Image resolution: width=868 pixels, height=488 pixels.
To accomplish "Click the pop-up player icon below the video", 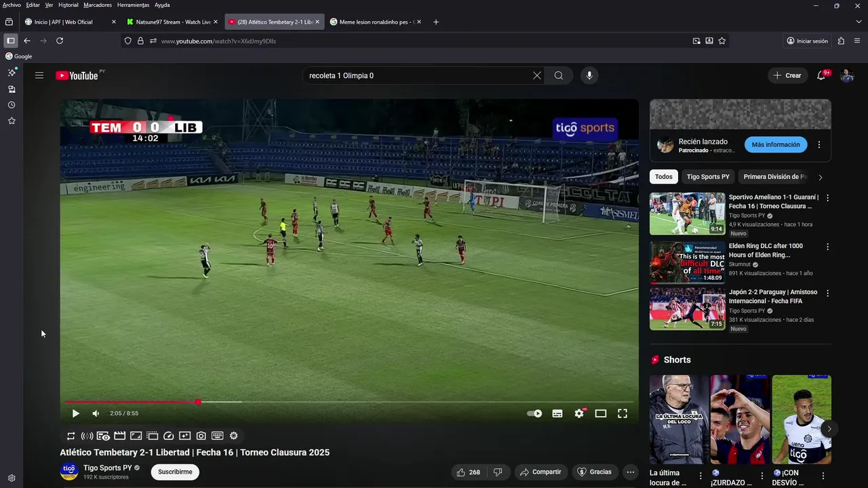I will [152, 436].
